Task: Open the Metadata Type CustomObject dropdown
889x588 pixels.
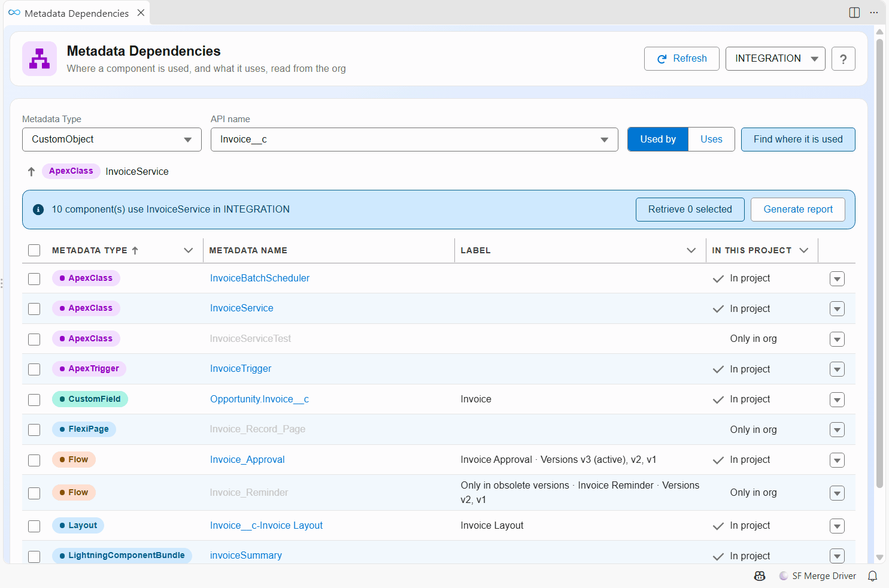Action: (x=112, y=140)
